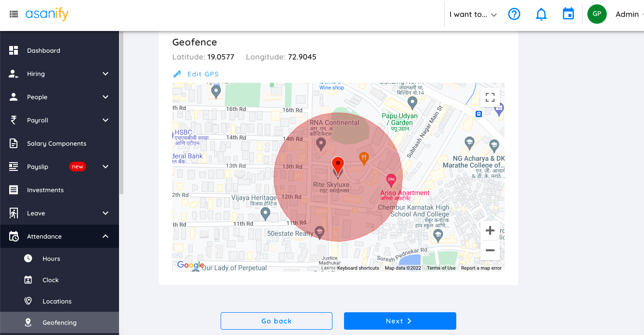Enter fullscreen mode on the map

[490, 97]
